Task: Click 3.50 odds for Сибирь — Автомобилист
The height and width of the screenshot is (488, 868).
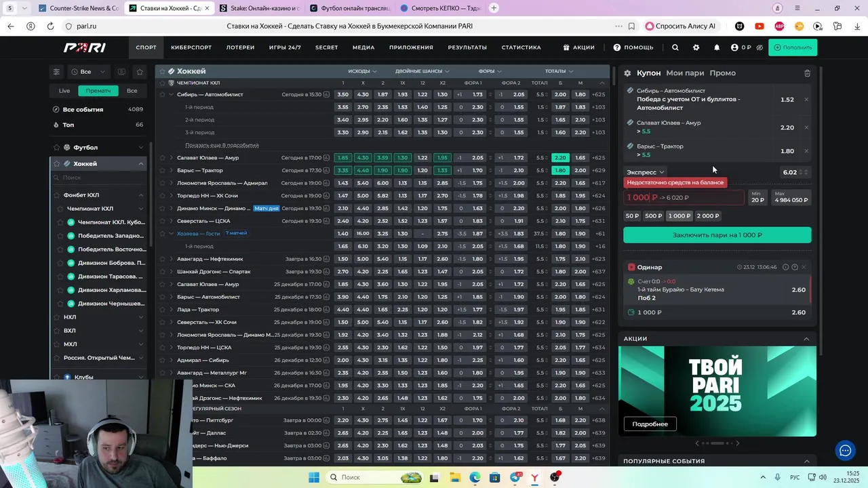Action: [x=342, y=95]
